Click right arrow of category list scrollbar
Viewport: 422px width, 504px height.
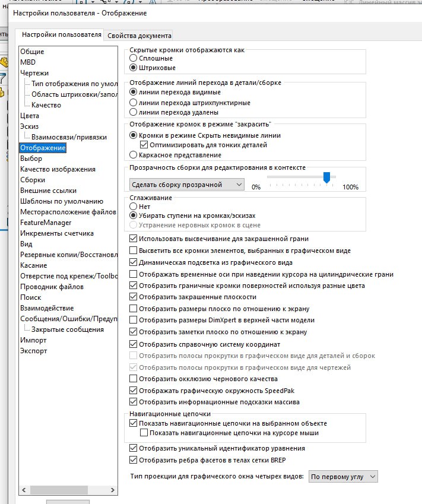point(112,490)
